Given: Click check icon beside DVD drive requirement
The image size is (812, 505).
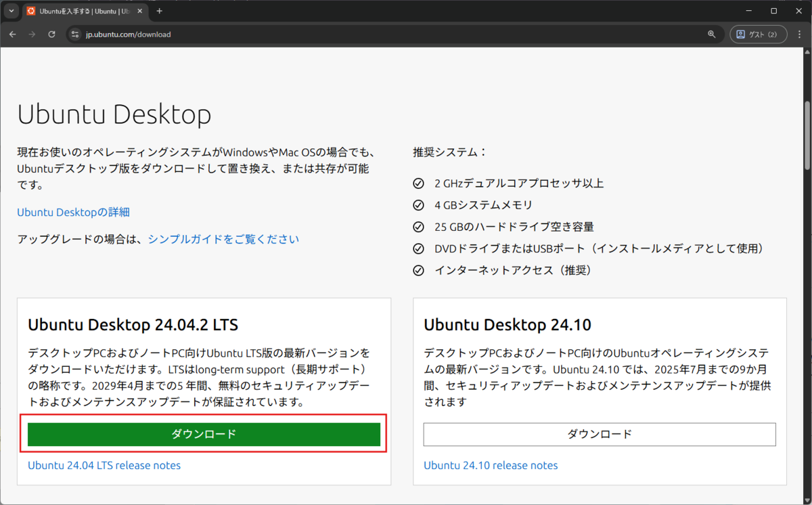Looking at the screenshot, I should click(418, 248).
